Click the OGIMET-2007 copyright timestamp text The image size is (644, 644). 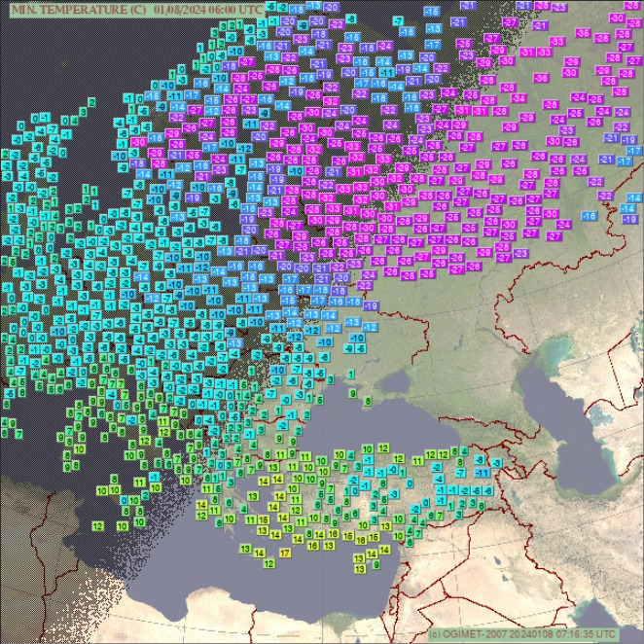click(x=522, y=633)
